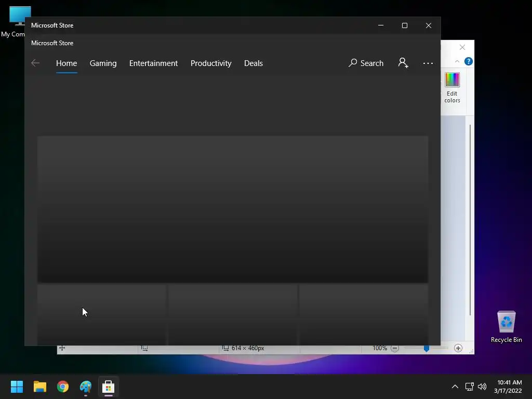Switch to the Gaming tab
The width and height of the screenshot is (532, 399).
(103, 63)
